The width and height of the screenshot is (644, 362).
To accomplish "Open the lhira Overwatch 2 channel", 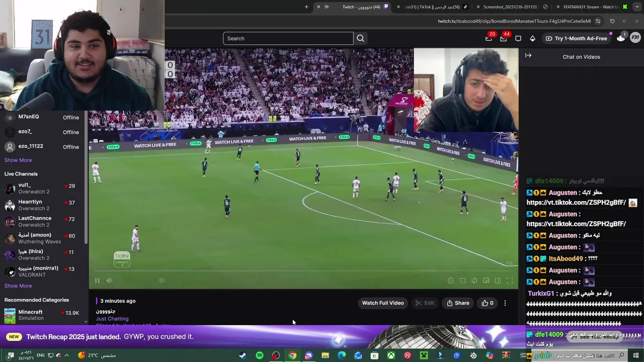I will tap(43, 255).
